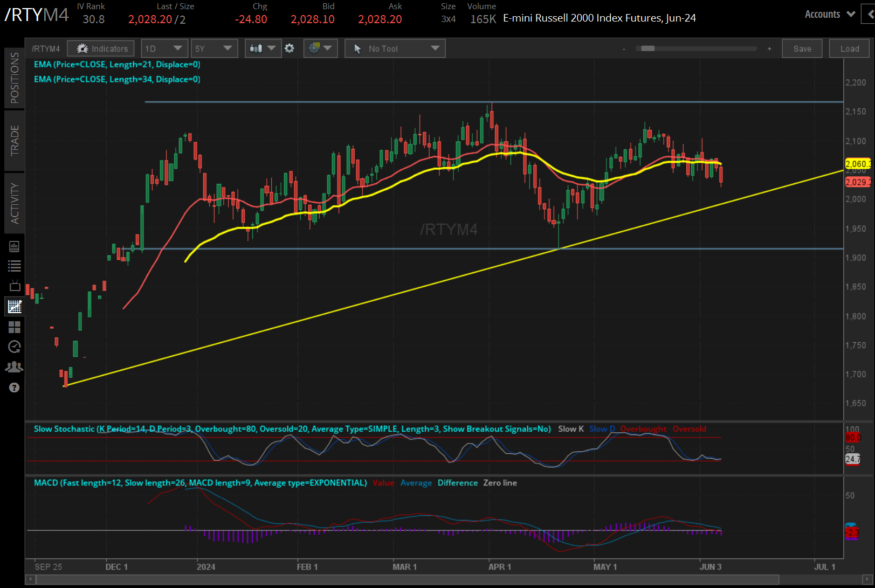Open the POSITIONS tab

15,77
